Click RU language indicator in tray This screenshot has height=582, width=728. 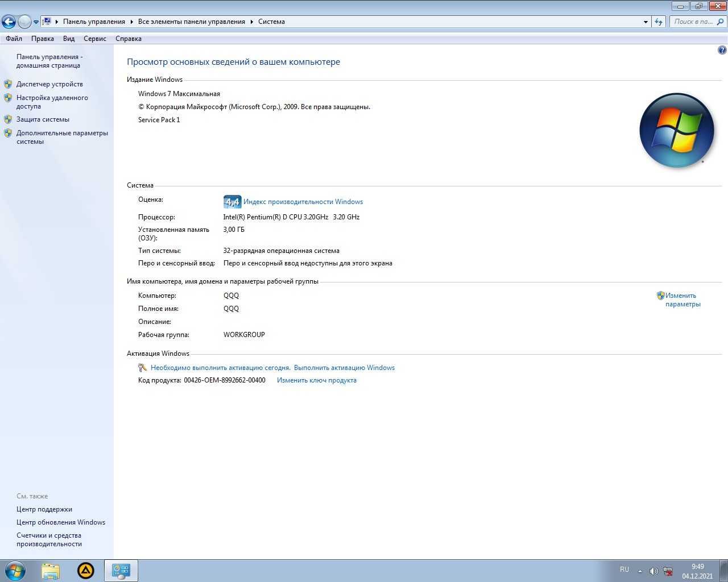(x=624, y=569)
